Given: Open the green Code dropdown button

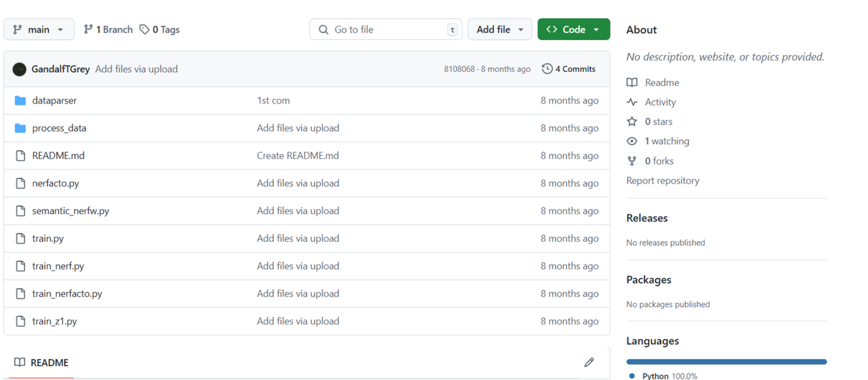Looking at the screenshot, I should coord(573,30).
